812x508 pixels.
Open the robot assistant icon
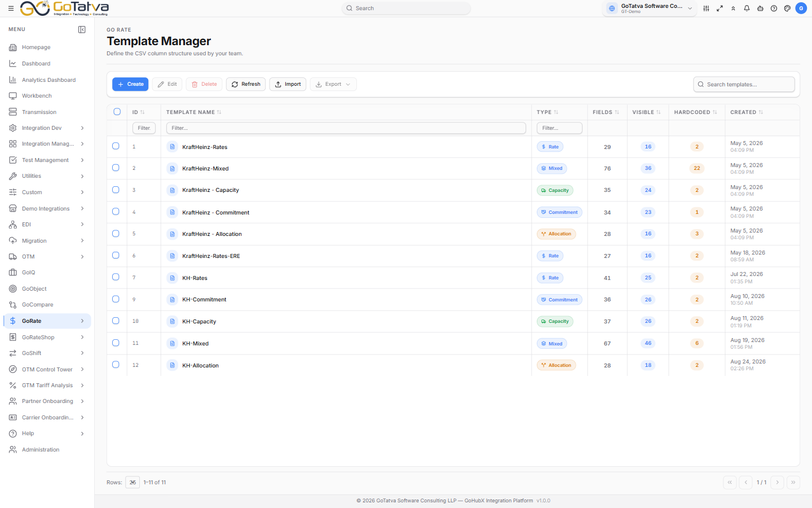coord(760,8)
